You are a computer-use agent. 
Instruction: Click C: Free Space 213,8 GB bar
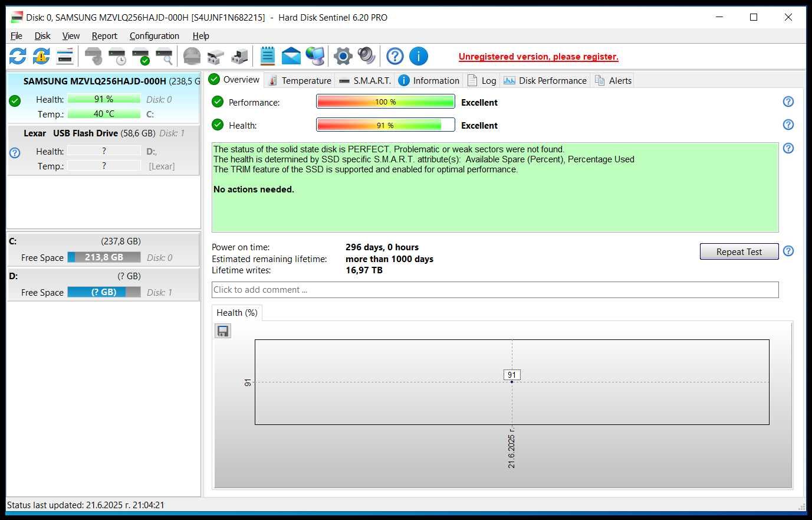pyautogui.click(x=104, y=257)
